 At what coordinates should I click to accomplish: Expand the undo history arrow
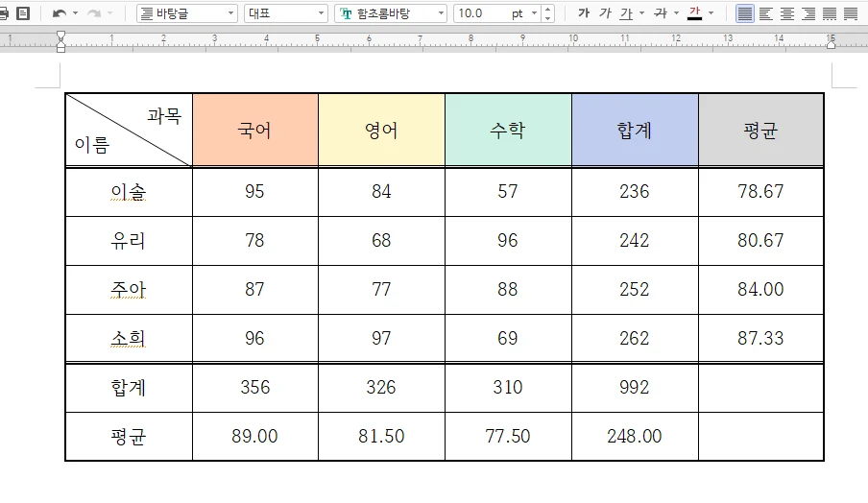tap(75, 13)
